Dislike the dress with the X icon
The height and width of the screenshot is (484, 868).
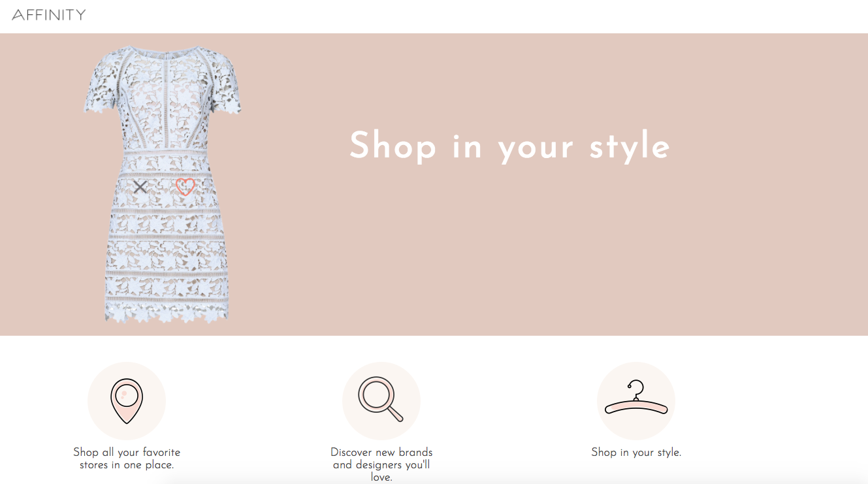(140, 187)
